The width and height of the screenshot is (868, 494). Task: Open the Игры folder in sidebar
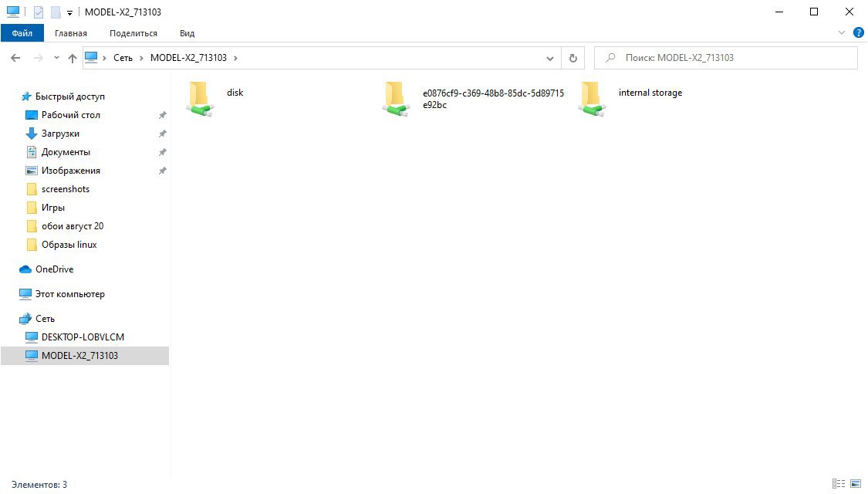(x=53, y=208)
